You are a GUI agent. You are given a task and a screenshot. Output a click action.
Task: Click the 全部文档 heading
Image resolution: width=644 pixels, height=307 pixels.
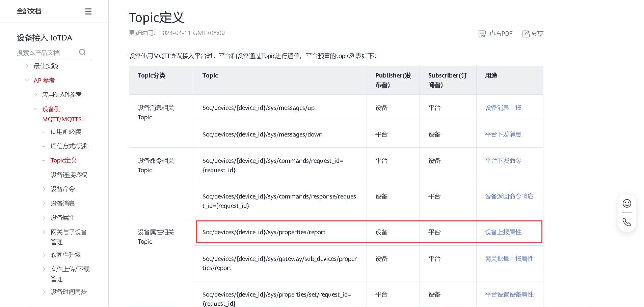pyautogui.click(x=29, y=11)
